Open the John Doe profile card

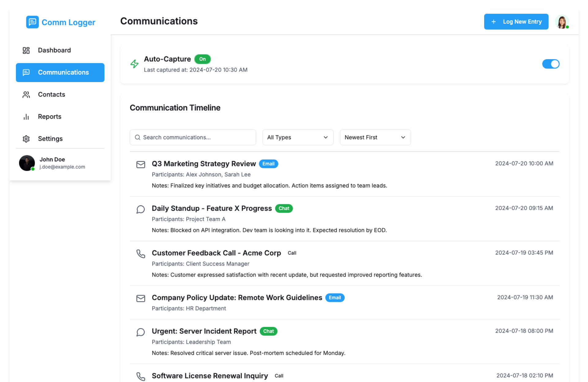[x=60, y=163]
